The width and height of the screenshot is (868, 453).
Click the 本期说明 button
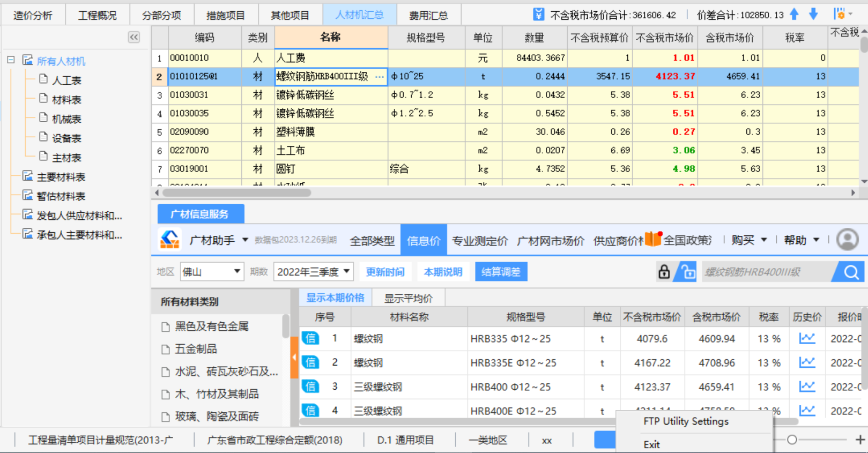443,272
